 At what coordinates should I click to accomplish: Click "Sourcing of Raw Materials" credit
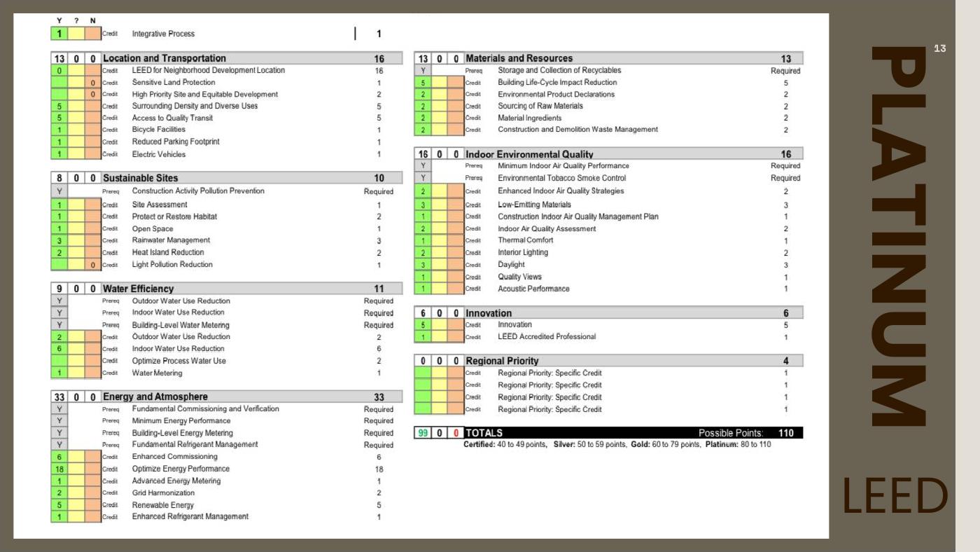pos(540,106)
